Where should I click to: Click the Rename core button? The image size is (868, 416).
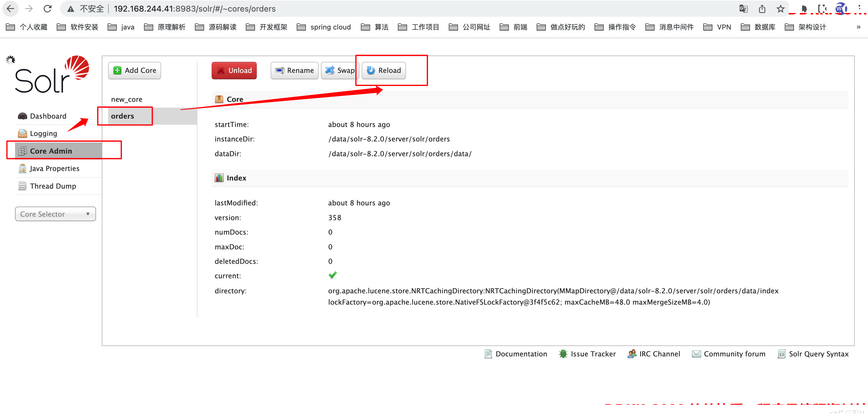coord(295,71)
